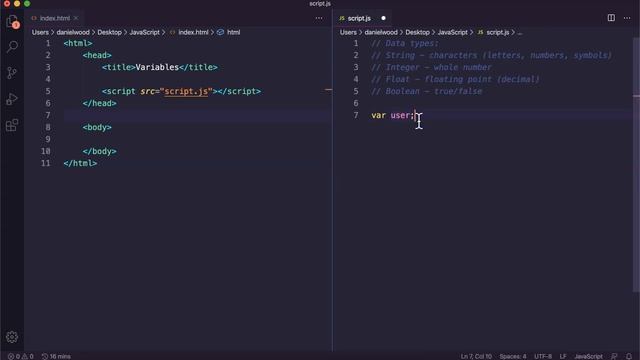Open notifications bell in status bar

[x=629, y=356]
